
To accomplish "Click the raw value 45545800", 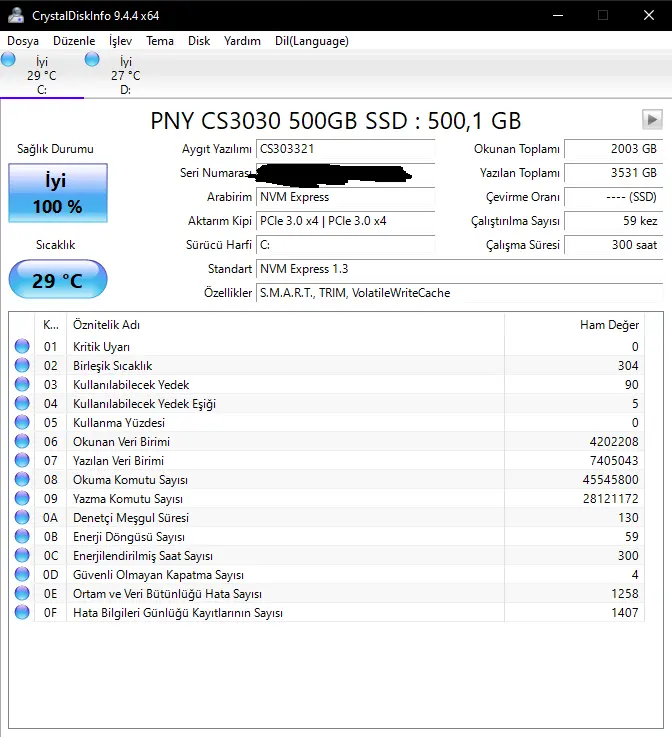I will (x=610, y=480).
